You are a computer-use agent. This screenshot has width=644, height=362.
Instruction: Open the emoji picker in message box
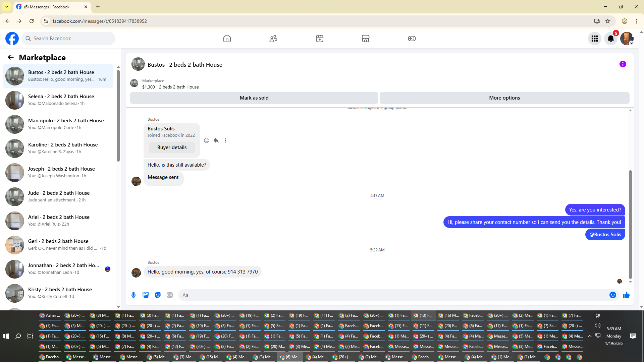tap(612, 295)
